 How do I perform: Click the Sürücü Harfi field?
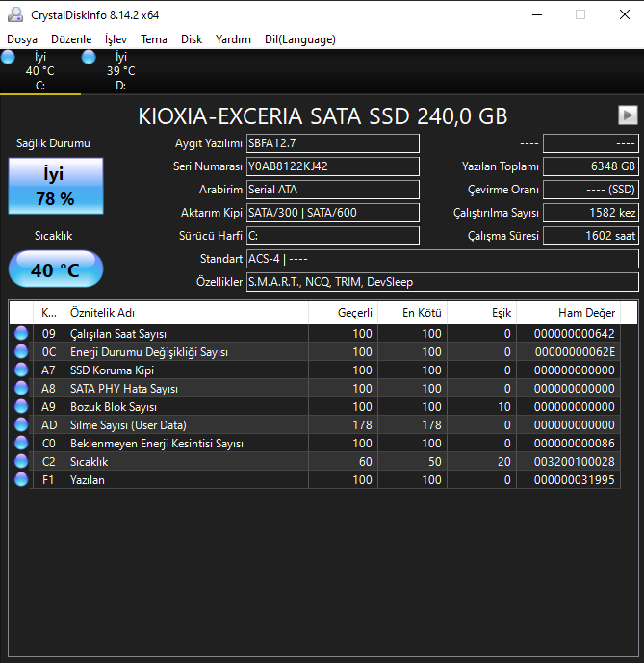333,236
